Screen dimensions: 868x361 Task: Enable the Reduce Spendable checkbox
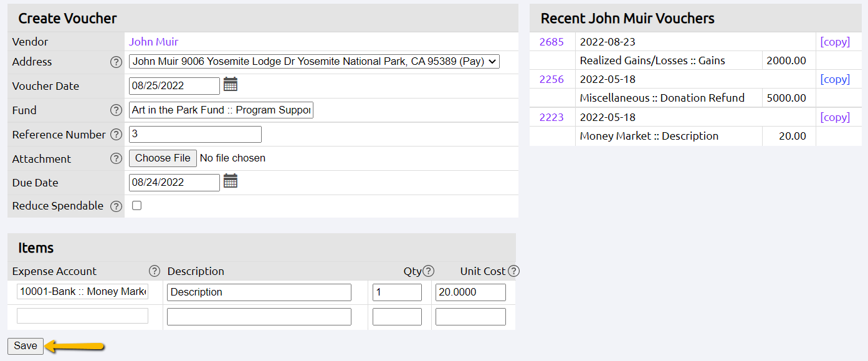click(x=136, y=206)
